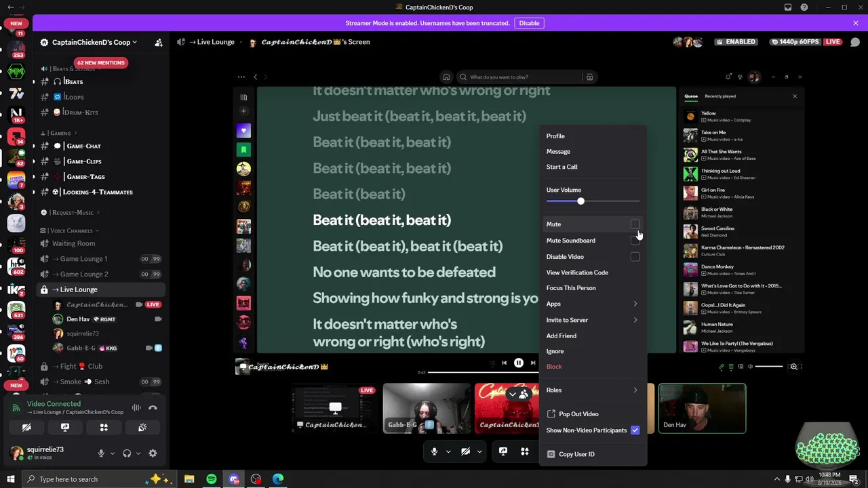
Task: Open User Settings gear
Action: [x=153, y=453]
